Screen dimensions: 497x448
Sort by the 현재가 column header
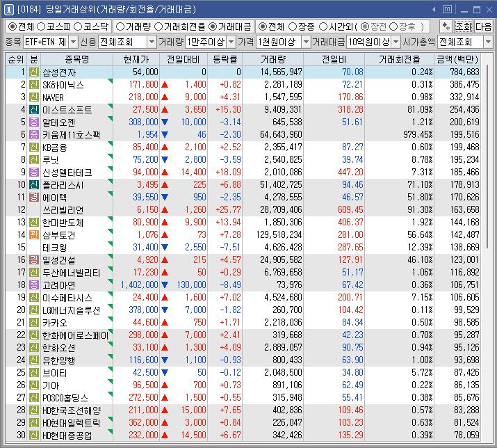pos(136,59)
